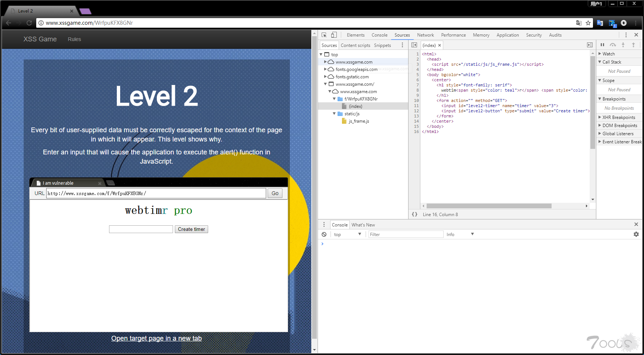
Task: Hide the debugger sidebar icon
Action: click(x=590, y=45)
